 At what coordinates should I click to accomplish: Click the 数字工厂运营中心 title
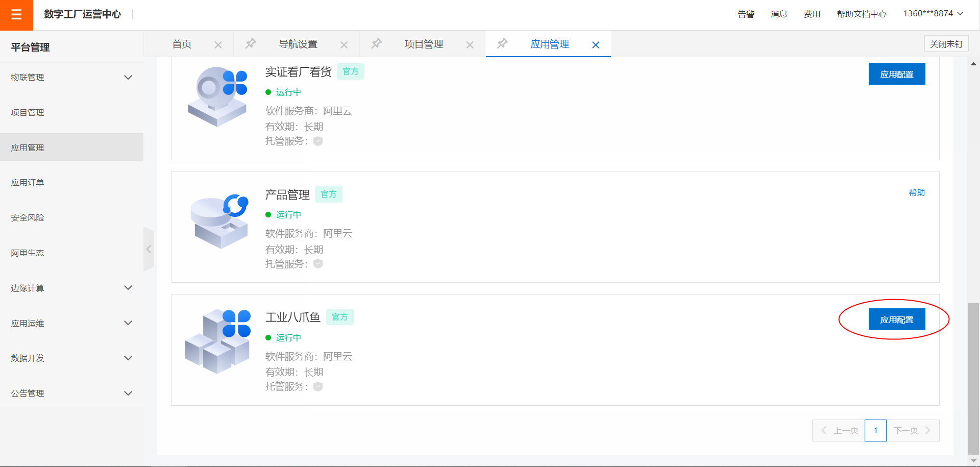[82, 14]
